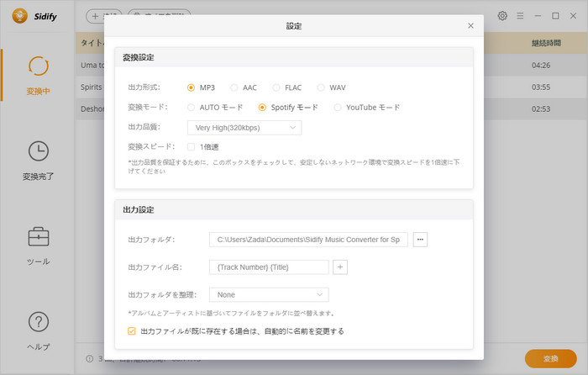This screenshot has height=375, width=588.
Task: Click the {Track Number} {Title} filename field
Action: tap(269, 267)
